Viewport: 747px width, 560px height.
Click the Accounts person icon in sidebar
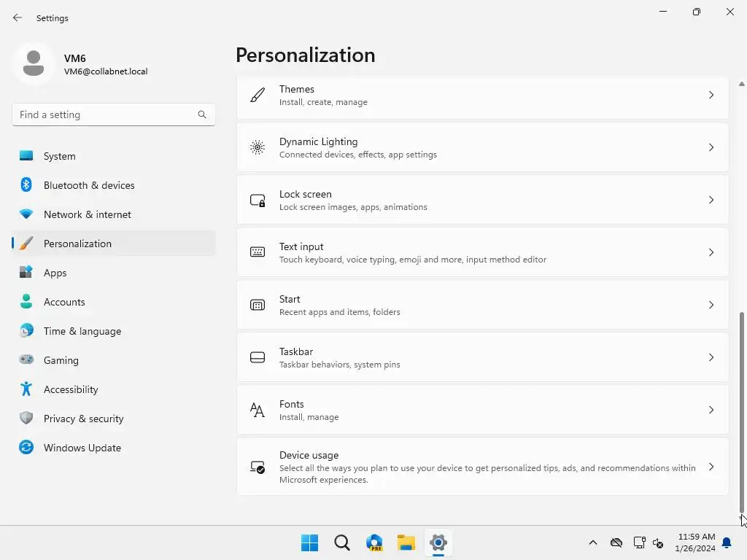tap(26, 301)
